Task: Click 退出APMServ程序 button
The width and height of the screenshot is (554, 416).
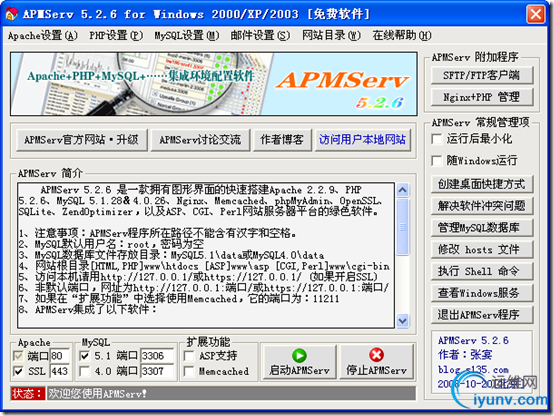Action: tap(482, 315)
